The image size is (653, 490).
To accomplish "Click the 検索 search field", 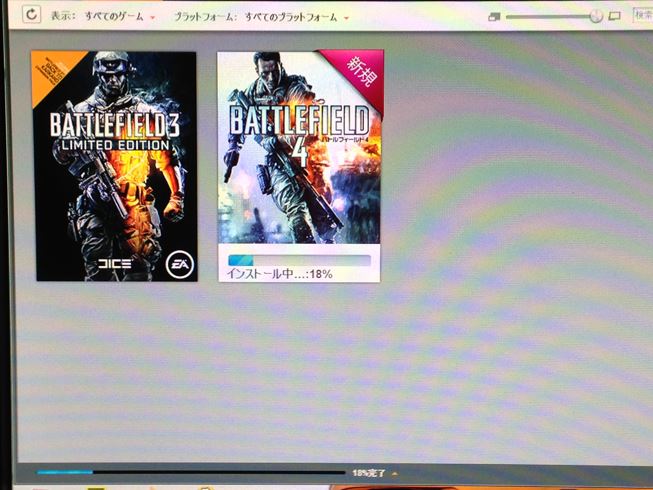I will 643,15.
